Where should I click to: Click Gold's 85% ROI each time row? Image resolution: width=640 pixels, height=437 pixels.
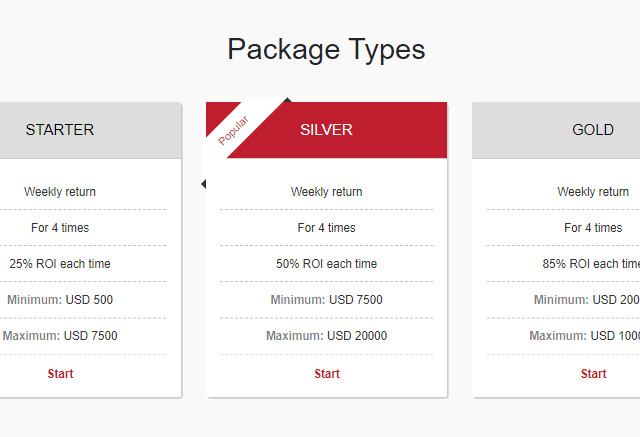tap(563, 264)
